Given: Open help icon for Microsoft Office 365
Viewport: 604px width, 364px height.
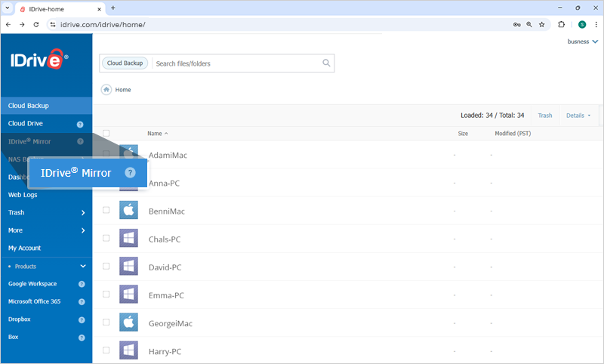Looking at the screenshot, I should pyautogui.click(x=82, y=302).
